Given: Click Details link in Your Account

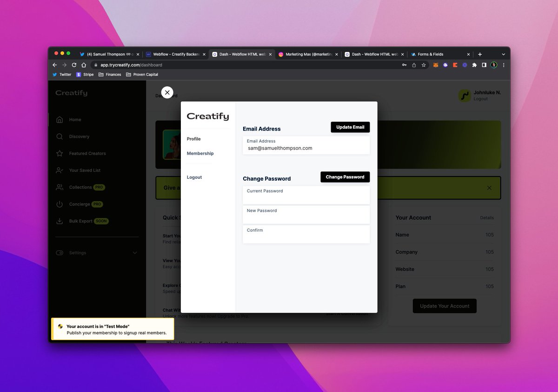Looking at the screenshot, I should click(x=487, y=218).
